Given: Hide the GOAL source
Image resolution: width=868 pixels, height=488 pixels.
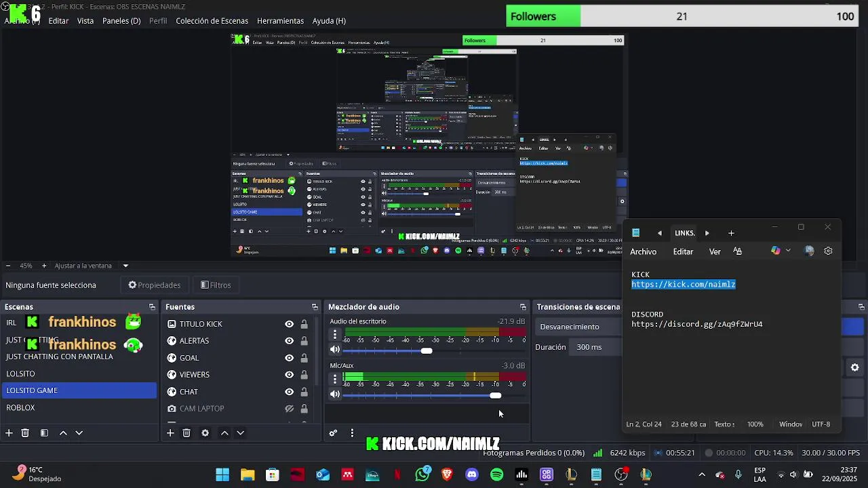Looking at the screenshot, I should coord(289,358).
